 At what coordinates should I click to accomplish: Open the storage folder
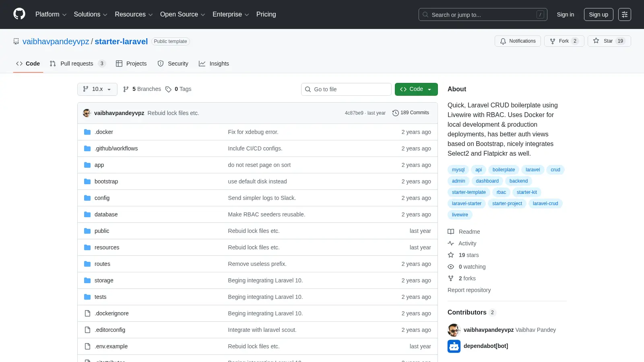coord(104,280)
